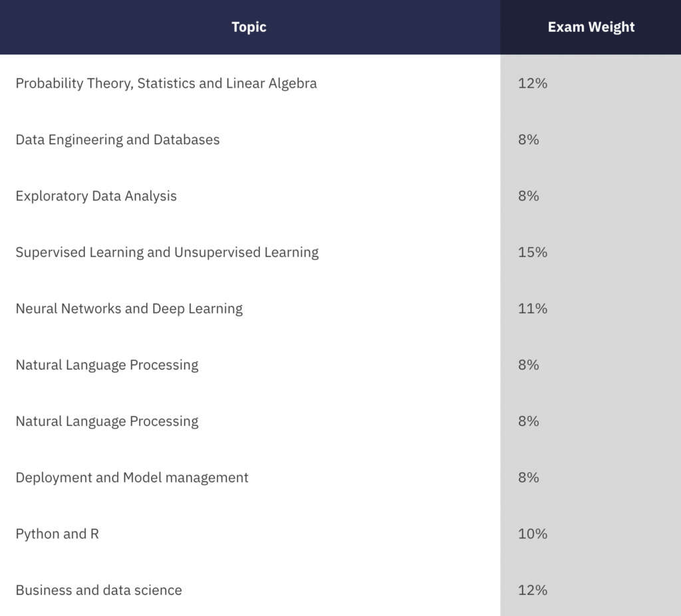Screen dimensions: 681x616
Task: Click the 15% exam weight value
Action: click(533, 253)
